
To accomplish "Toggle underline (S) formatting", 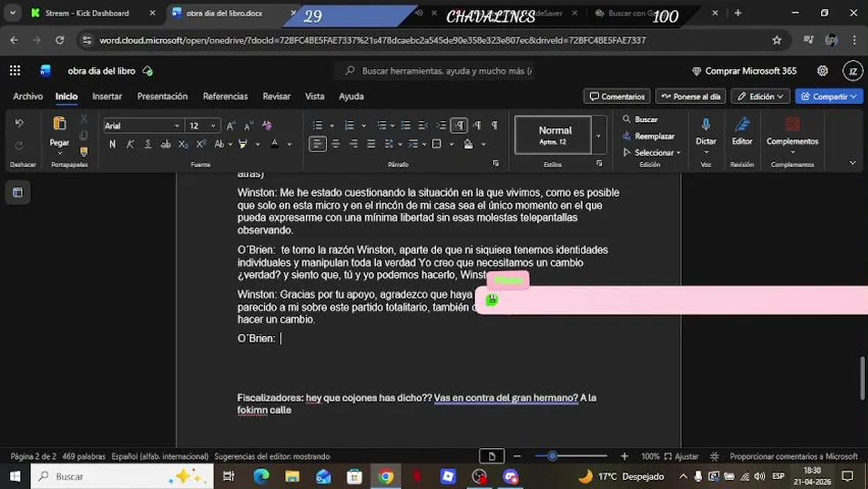I will click(147, 144).
